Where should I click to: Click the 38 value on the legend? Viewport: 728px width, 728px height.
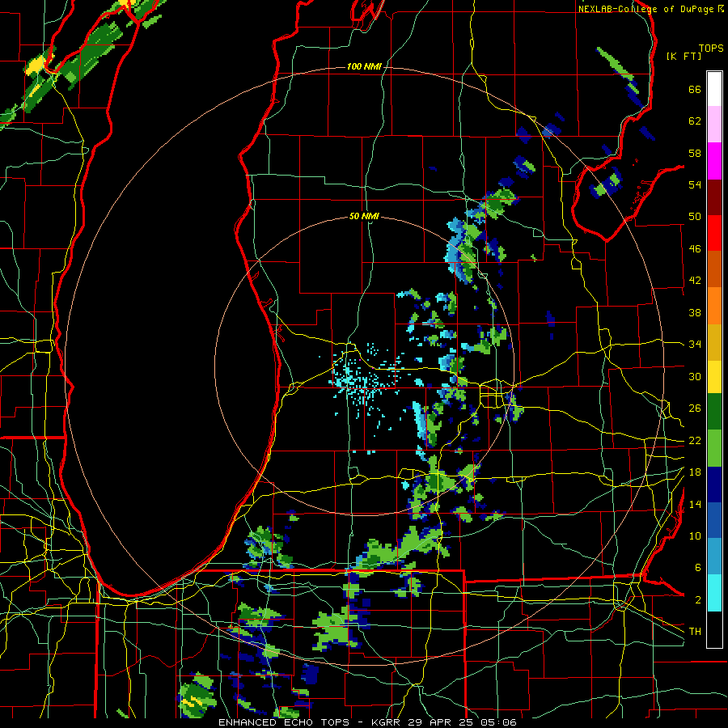click(695, 312)
